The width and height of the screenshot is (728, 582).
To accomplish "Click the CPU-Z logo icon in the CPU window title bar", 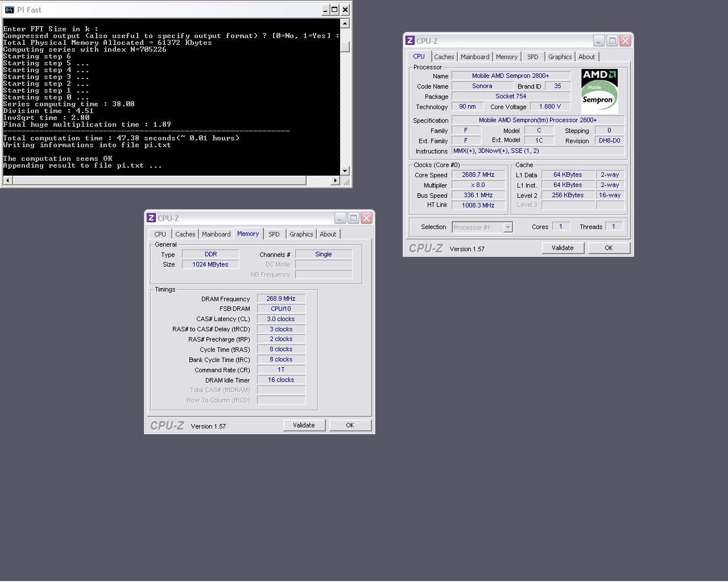I will pos(409,40).
